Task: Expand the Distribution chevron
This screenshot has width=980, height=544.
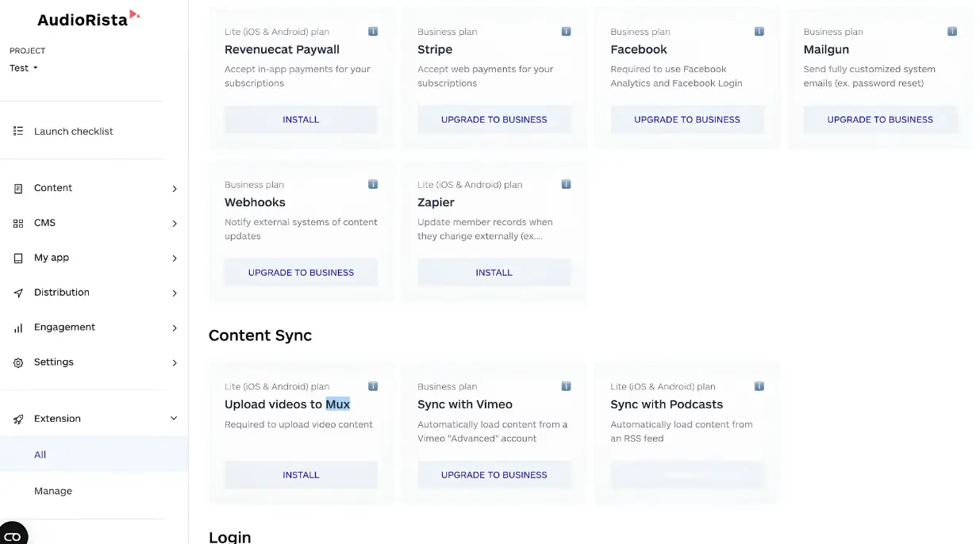Action: click(x=175, y=293)
